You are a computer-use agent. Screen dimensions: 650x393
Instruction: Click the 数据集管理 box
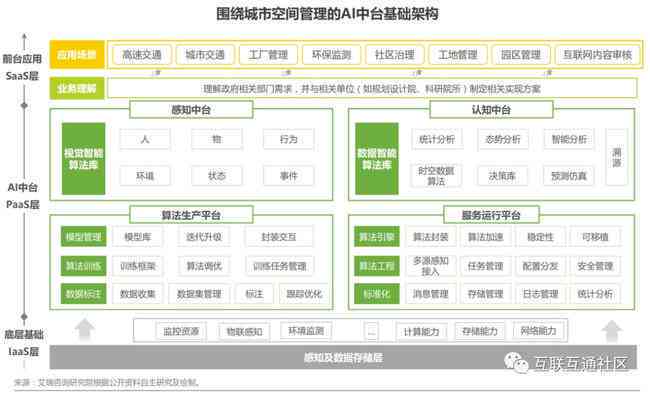coord(199,294)
